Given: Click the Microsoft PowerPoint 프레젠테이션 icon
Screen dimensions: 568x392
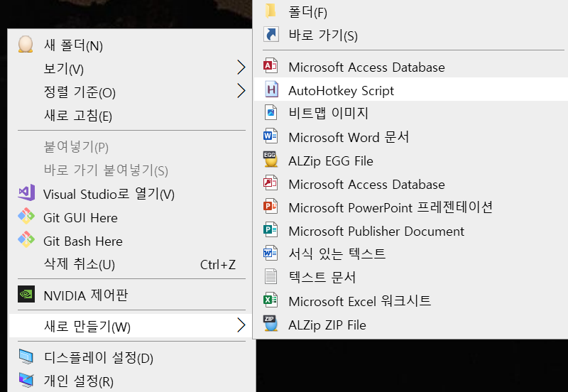Looking at the screenshot, I should pos(271,206).
